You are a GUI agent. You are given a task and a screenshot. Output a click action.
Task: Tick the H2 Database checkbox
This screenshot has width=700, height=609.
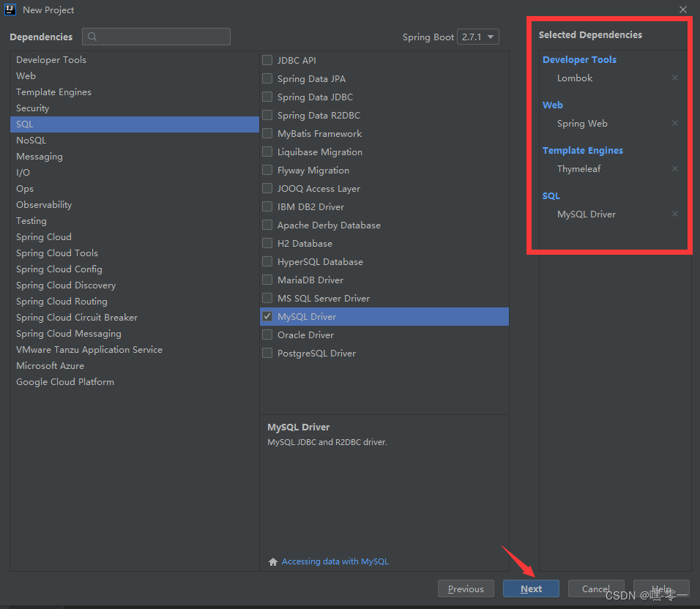click(267, 243)
